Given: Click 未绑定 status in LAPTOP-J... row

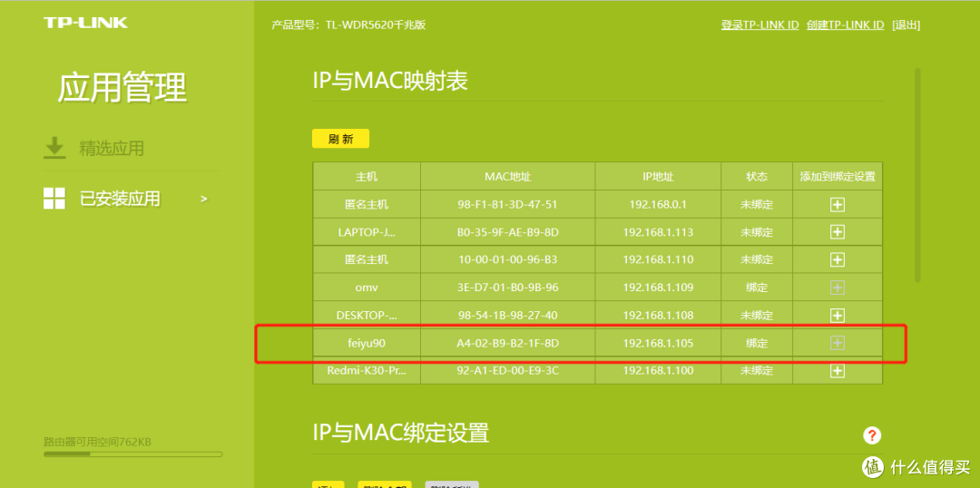Looking at the screenshot, I should click(757, 232).
